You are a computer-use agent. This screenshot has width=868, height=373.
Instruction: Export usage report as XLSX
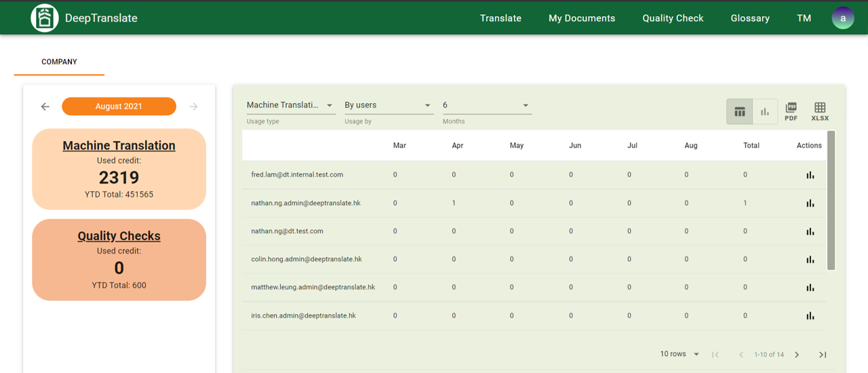click(x=820, y=112)
